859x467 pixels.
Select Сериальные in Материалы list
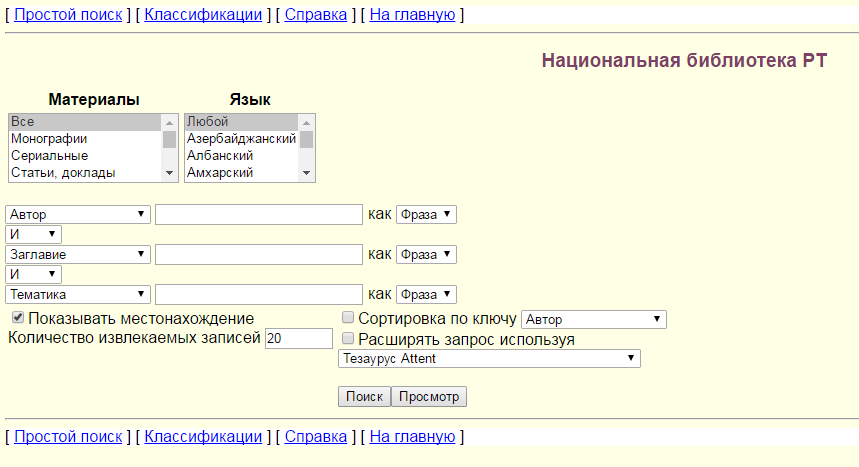click(85, 156)
